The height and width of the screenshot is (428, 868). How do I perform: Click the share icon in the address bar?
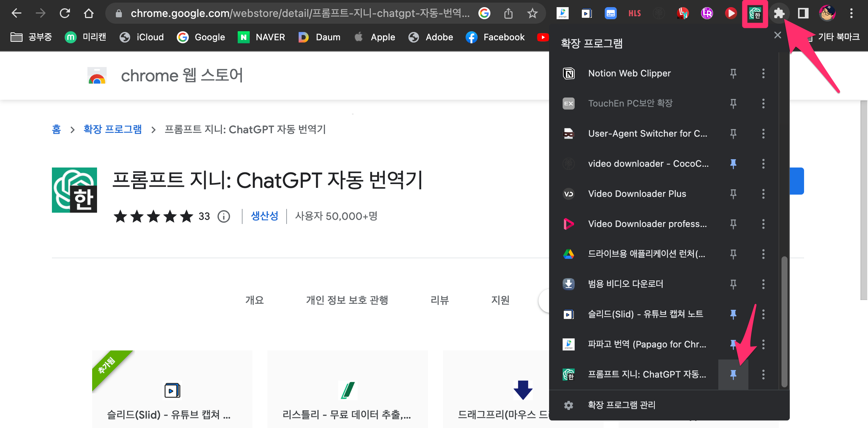pos(508,14)
